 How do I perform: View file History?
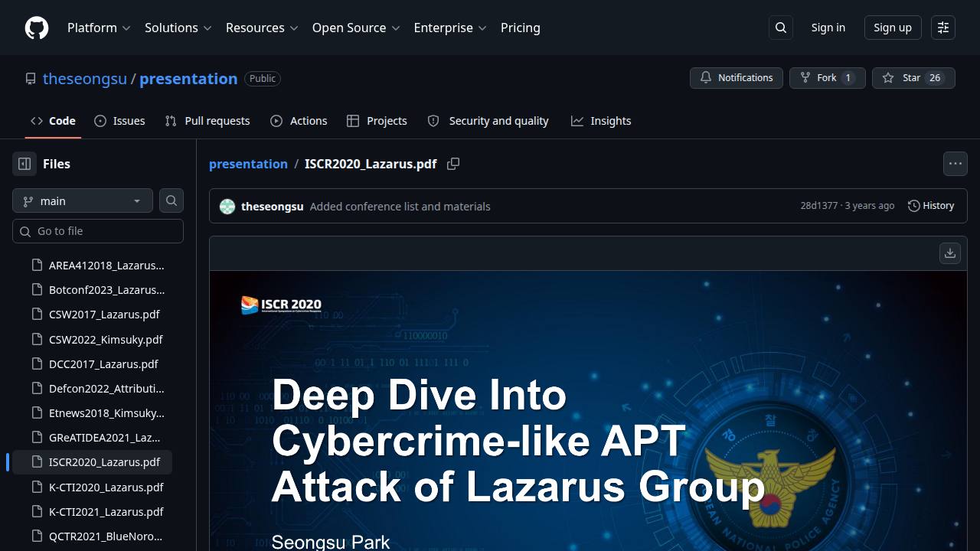[931, 206]
